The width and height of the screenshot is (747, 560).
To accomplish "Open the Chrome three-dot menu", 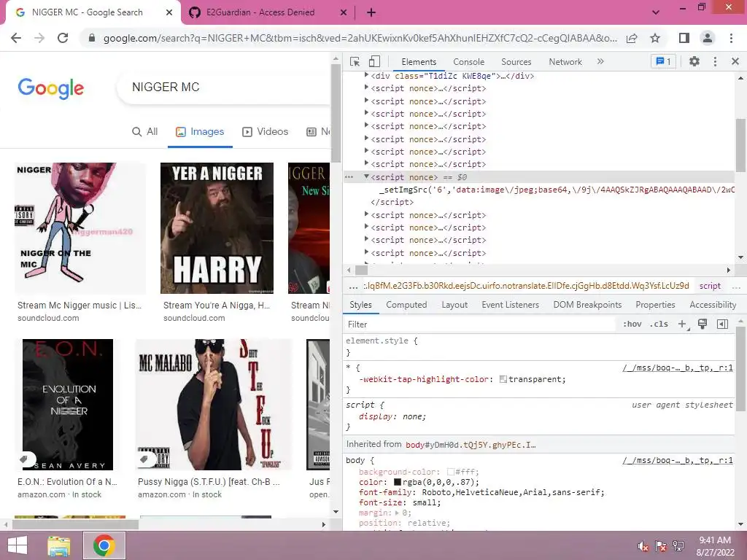I will (x=731, y=38).
